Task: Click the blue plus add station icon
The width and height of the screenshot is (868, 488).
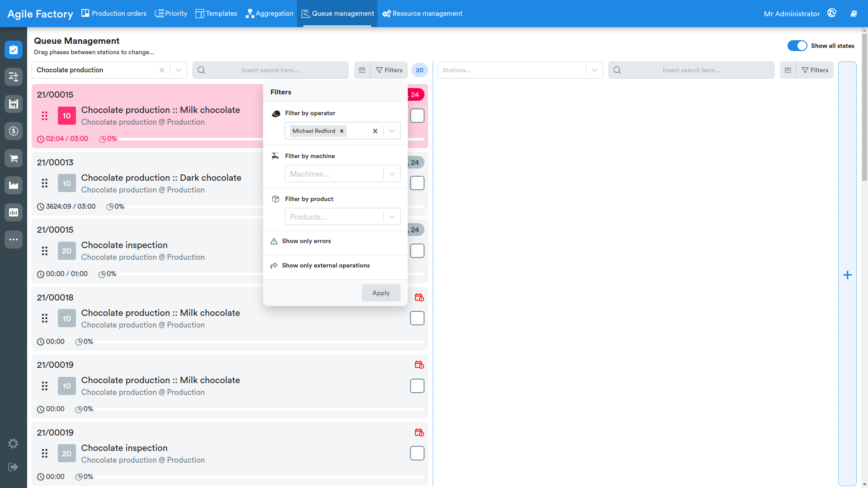Action: click(x=848, y=275)
